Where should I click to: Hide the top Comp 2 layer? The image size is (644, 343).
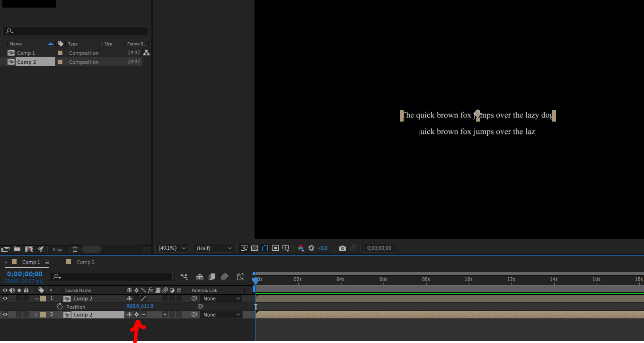5,298
